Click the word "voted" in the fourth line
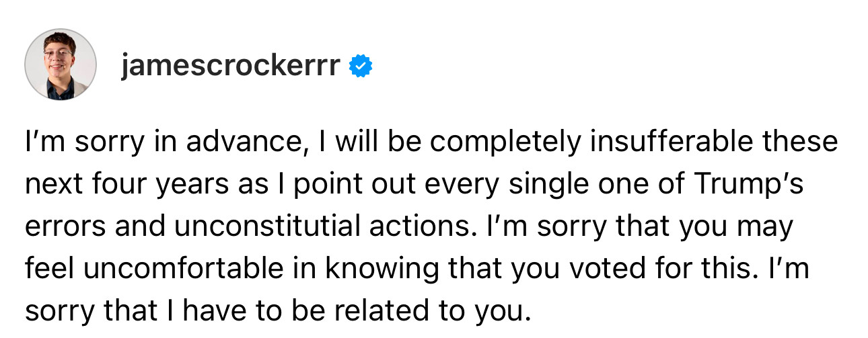Viewport: 868px width, 338px height. point(605,268)
